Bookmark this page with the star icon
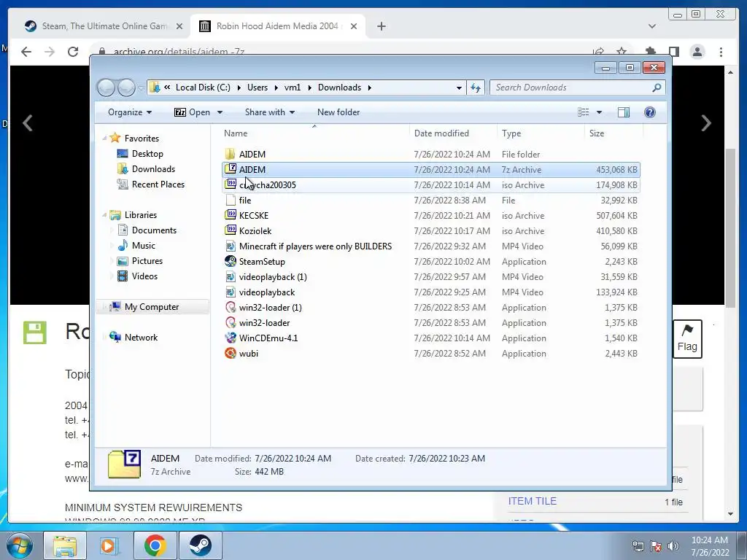Image resolution: width=747 pixels, height=560 pixels. pyautogui.click(x=622, y=51)
